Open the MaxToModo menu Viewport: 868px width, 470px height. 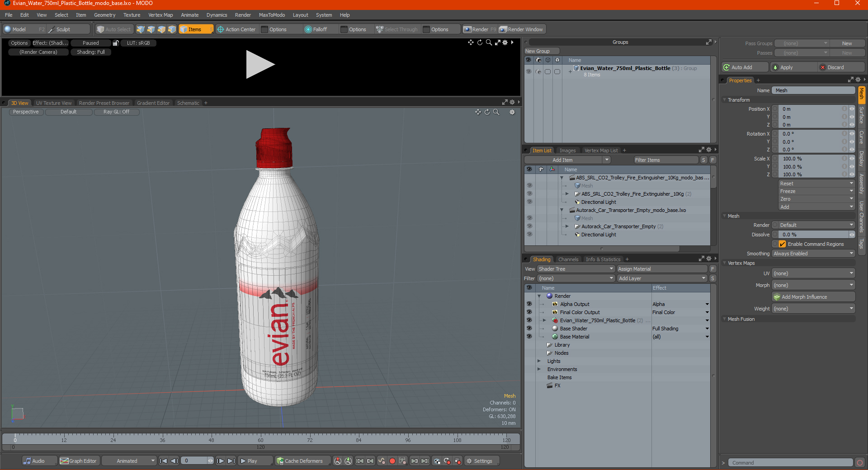pos(272,15)
